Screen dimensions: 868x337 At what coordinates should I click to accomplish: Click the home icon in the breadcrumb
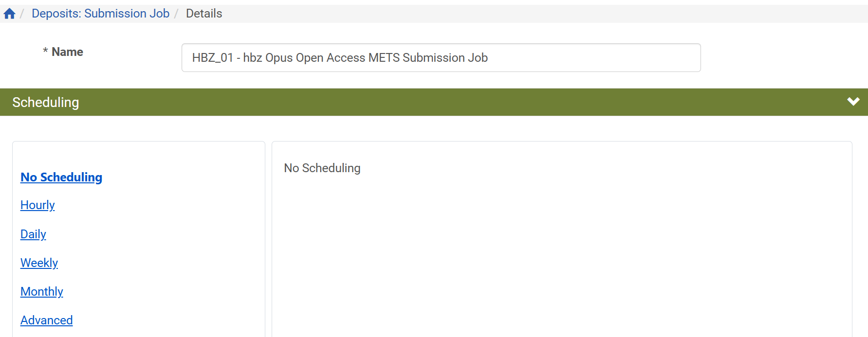pyautogui.click(x=9, y=13)
